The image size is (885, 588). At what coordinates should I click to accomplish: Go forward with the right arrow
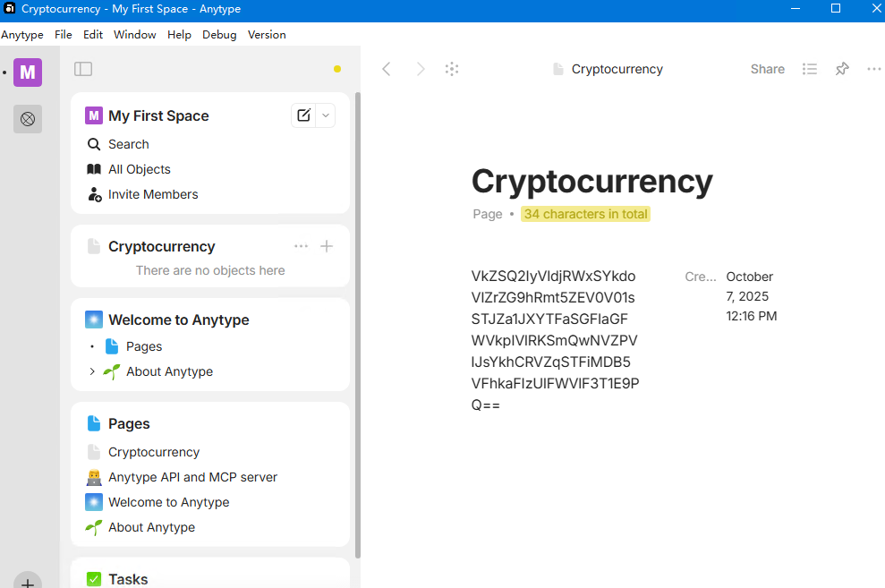click(421, 69)
